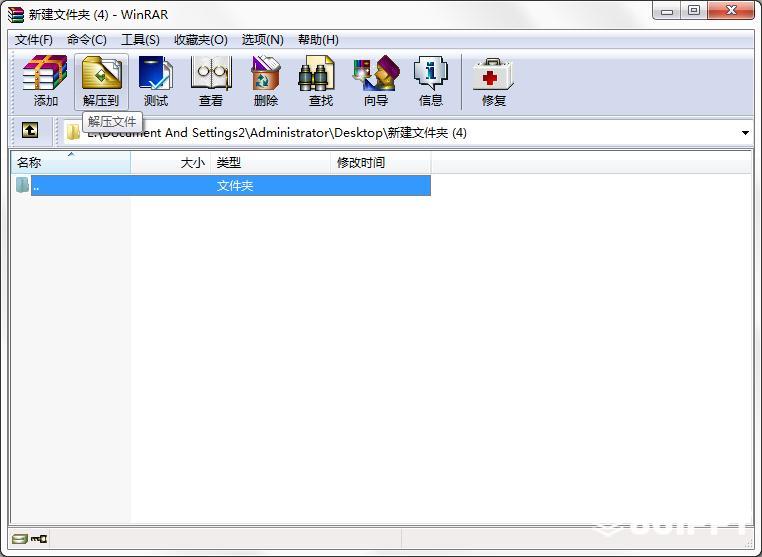Show 信息 (Info) for the archive
The height and width of the screenshot is (557, 762).
tap(431, 81)
